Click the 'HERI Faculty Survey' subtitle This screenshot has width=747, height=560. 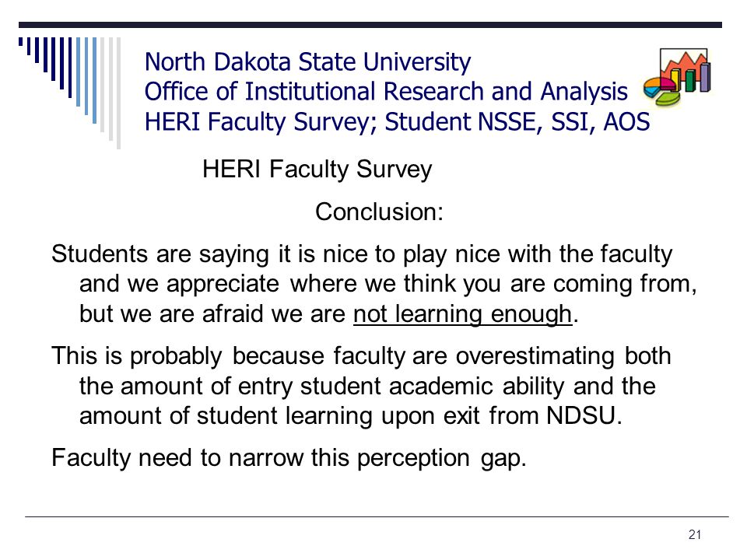pyautogui.click(x=317, y=169)
